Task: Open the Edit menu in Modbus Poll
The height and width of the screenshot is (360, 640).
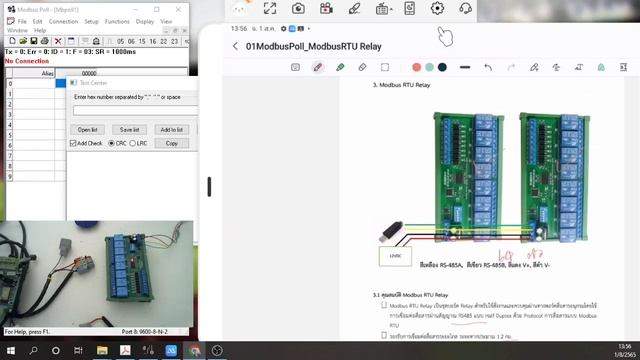Action: tap(38, 21)
